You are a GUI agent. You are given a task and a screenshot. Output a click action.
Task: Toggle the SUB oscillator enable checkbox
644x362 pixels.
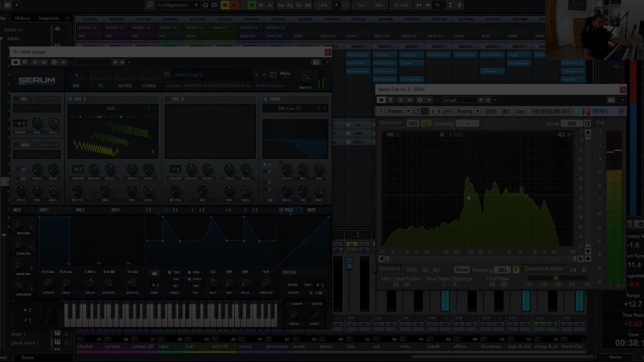[x=16, y=99]
